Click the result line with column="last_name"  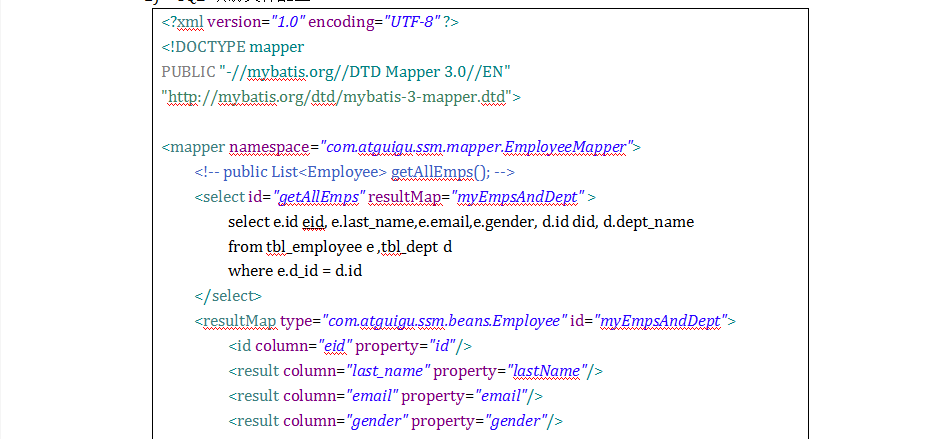point(415,370)
